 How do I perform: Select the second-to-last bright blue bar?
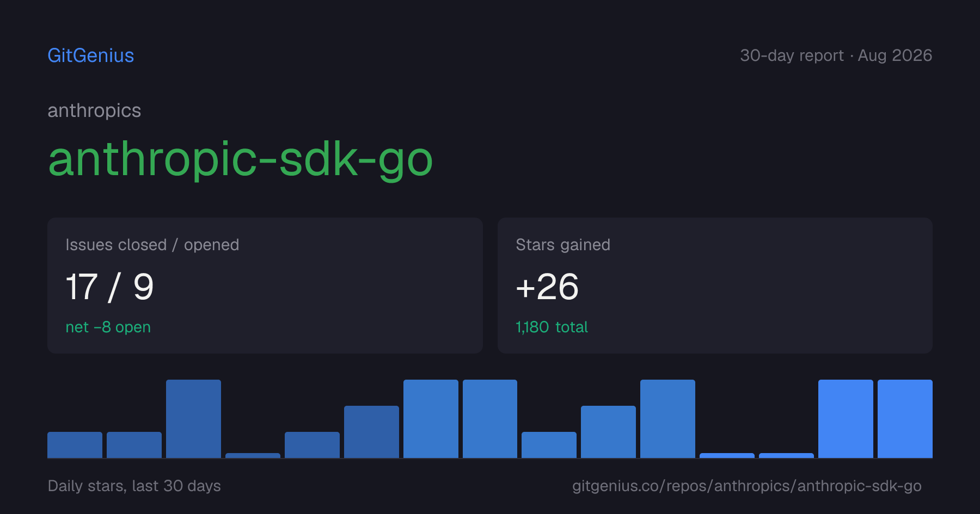tap(846, 419)
